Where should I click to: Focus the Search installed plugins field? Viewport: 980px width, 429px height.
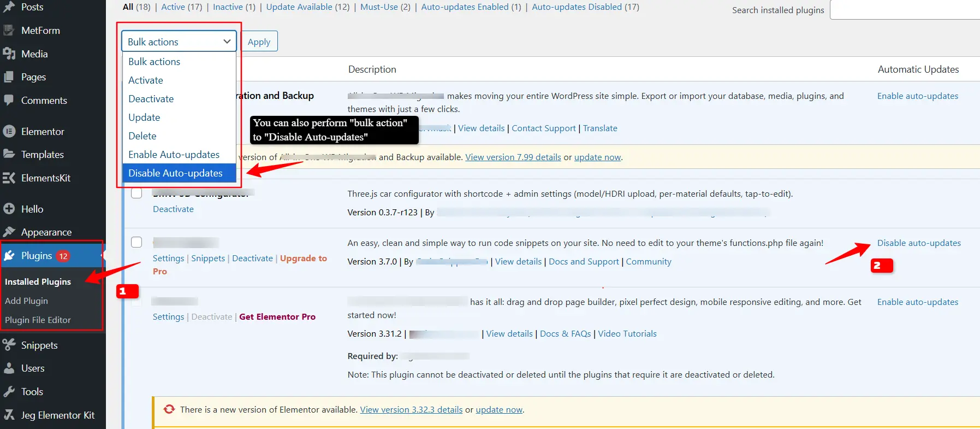tap(905, 10)
